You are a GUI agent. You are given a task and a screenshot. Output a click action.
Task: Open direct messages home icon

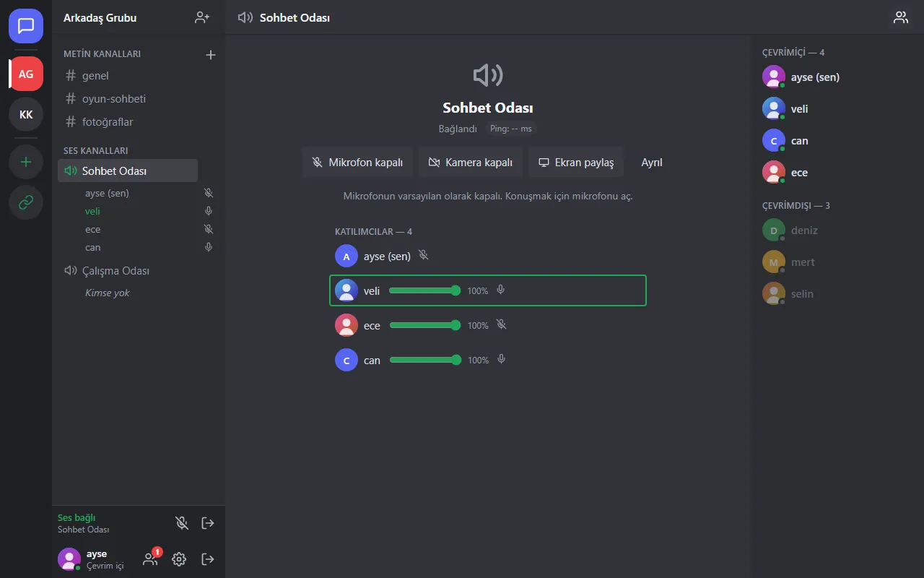[x=26, y=26]
